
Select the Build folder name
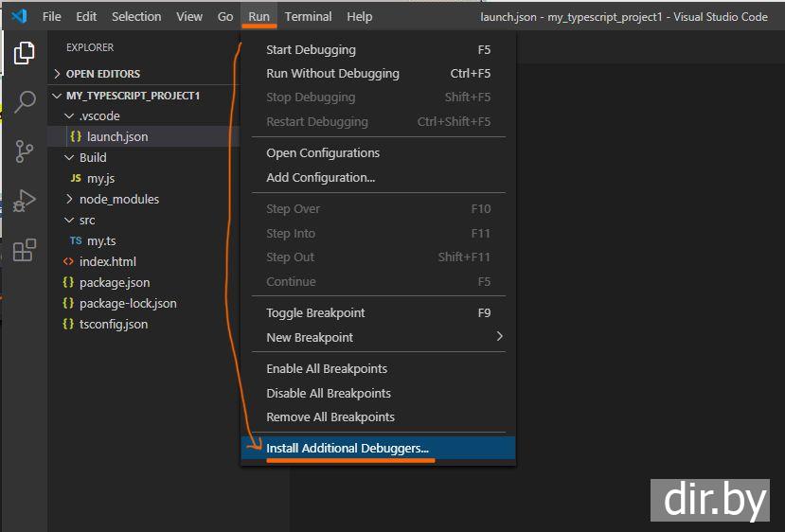[x=93, y=157]
